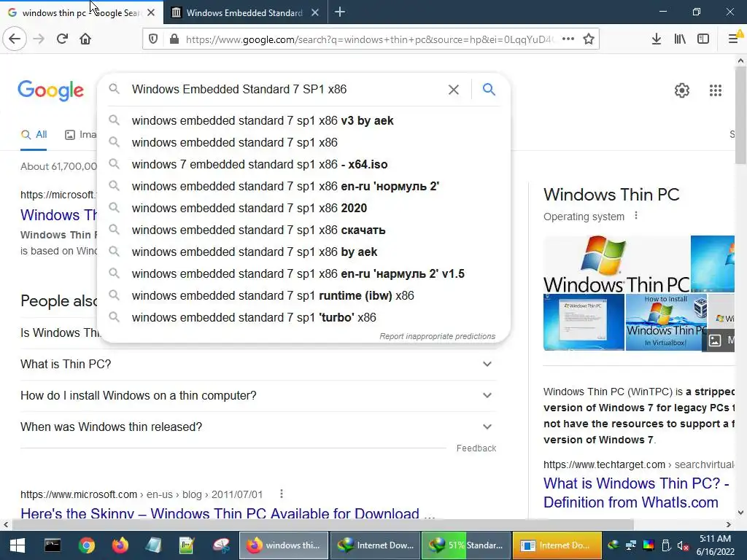
Task: Close the Google Search tab
Action: click(151, 13)
